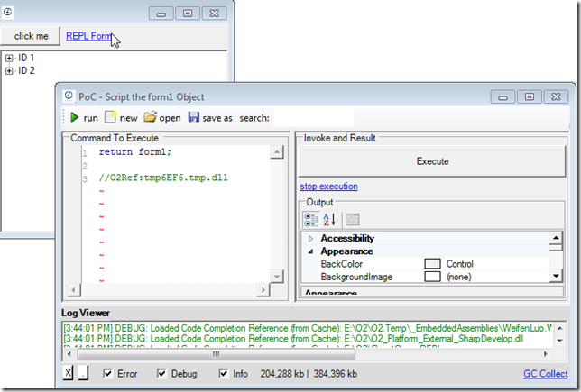Uncheck the Error log checkbox
The height and width of the screenshot is (392, 581).
[107, 373]
